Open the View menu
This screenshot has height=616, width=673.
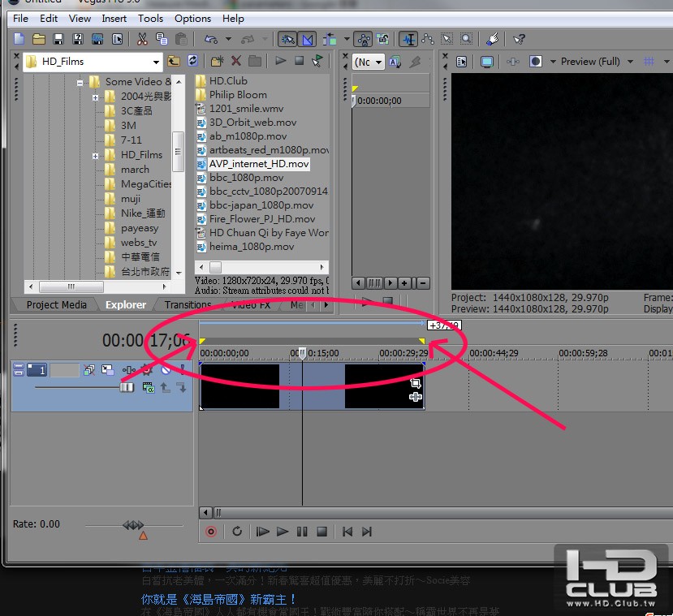(x=80, y=19)
